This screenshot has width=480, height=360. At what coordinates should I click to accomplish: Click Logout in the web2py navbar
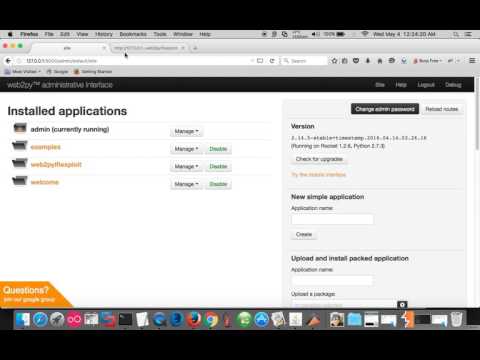(426, 85)
